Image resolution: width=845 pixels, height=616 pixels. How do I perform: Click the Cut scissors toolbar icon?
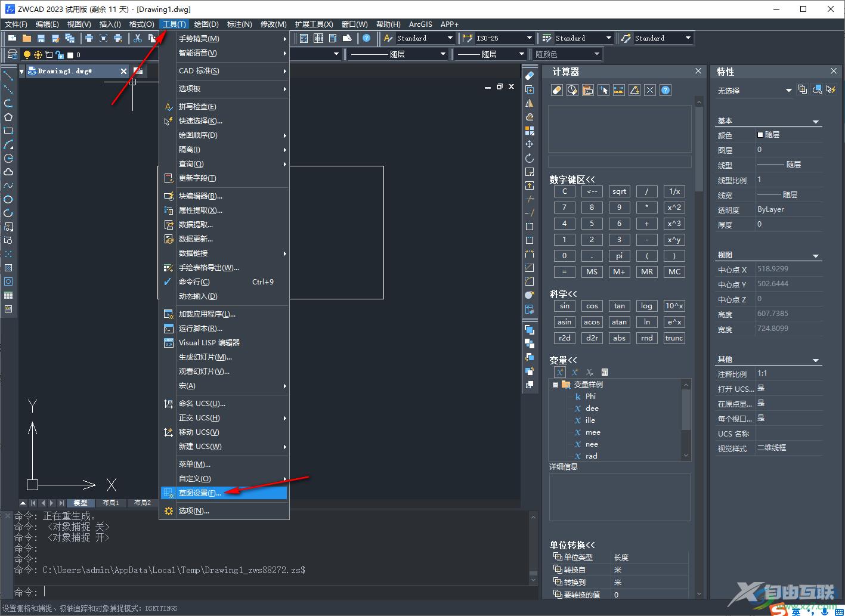coord(138,38)
